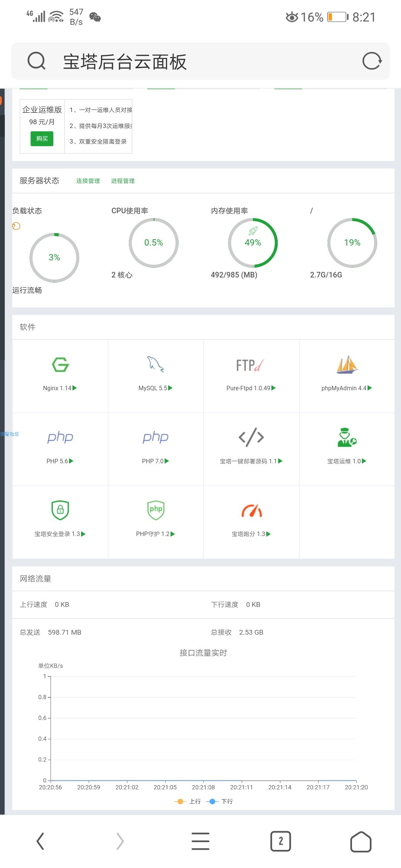Tap the 下行速度 0 KB readout
401x868 pixels.
click(x=236, y=605)
